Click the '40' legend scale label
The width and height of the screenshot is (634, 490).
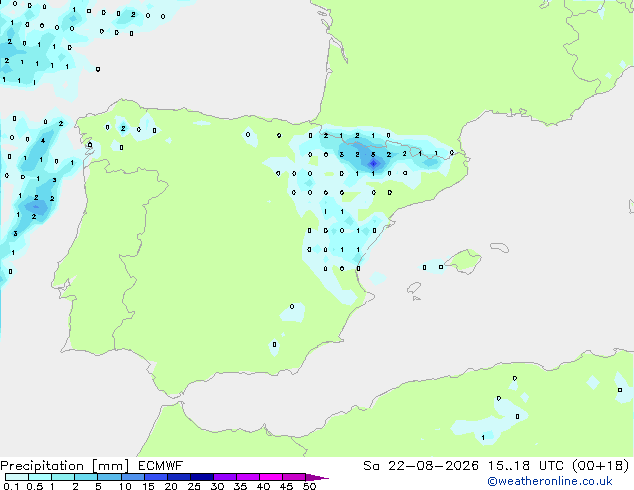(x=263, y=486)
